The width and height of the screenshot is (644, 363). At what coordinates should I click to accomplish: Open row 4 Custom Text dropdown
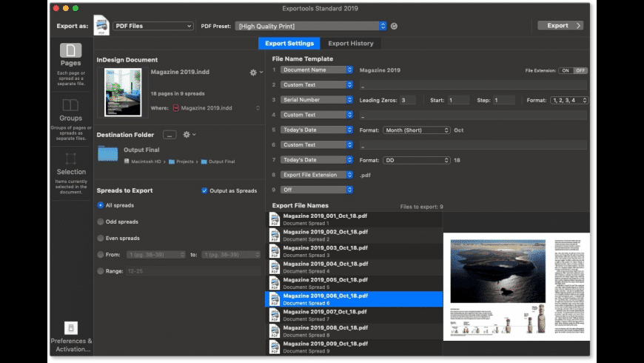pyautogui.click(x=317, y=115)
